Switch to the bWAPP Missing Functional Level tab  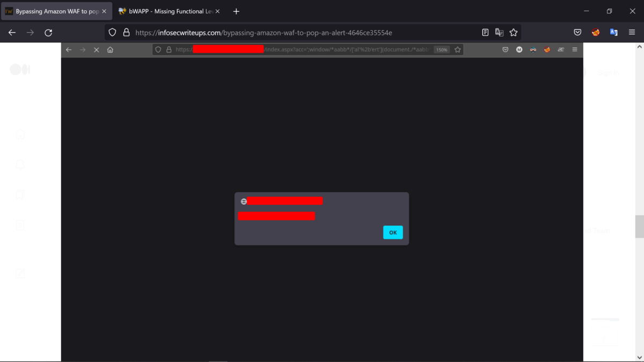pos(170,11)
